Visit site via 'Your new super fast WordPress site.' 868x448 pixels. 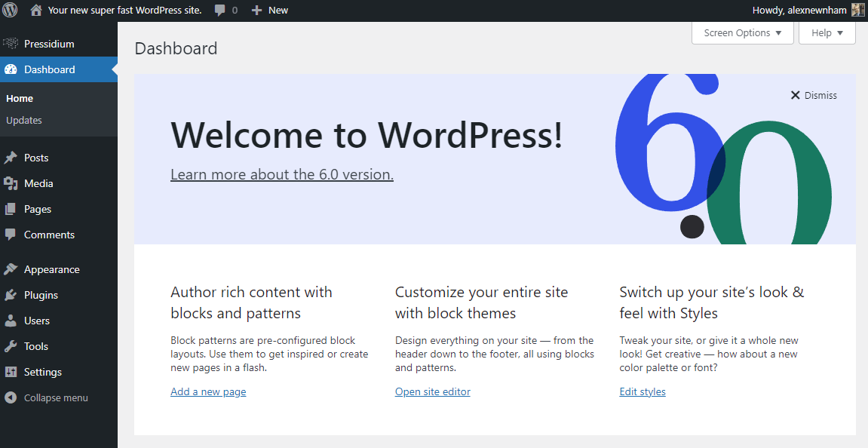(125, 10)
